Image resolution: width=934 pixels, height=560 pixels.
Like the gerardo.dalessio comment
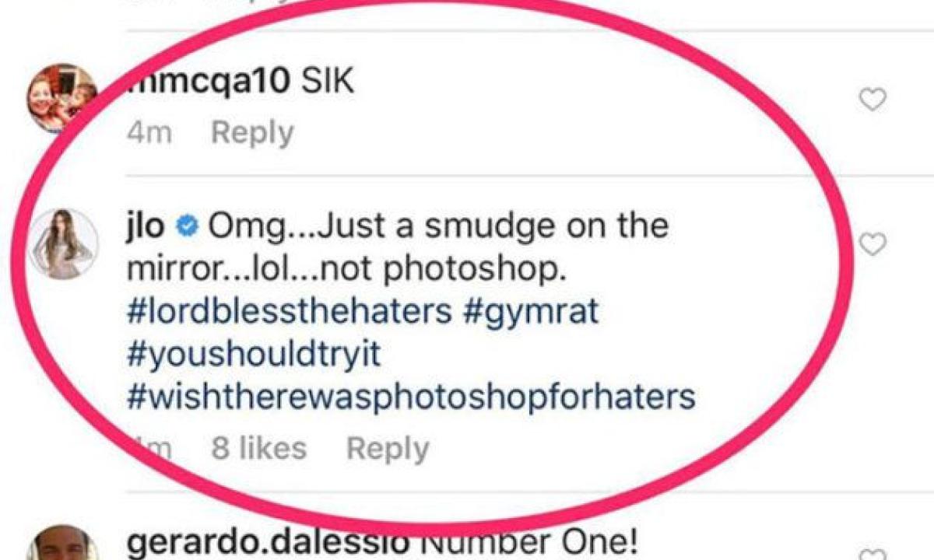[x=873, y=555]
